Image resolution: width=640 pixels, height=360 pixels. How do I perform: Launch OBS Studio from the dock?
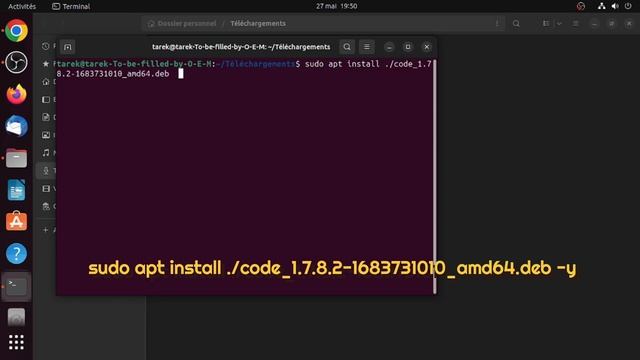point(16,62)
